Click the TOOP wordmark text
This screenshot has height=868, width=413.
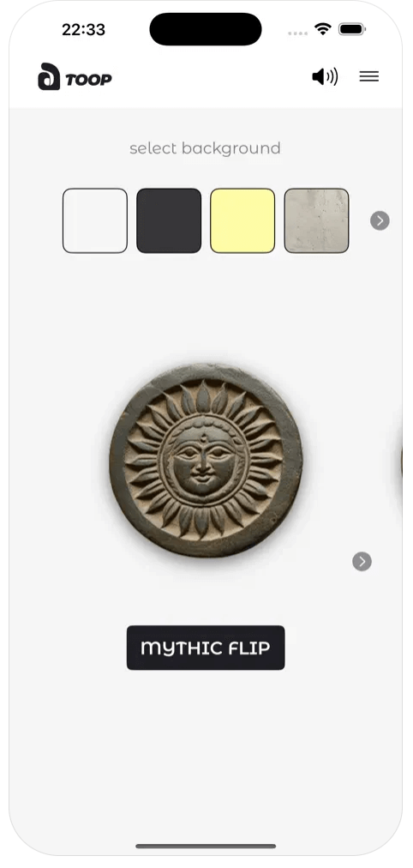[x=88, y=80]
